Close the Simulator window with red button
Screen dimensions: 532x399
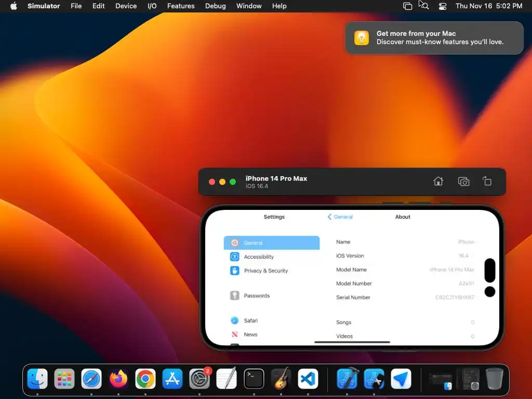(212, 182)
